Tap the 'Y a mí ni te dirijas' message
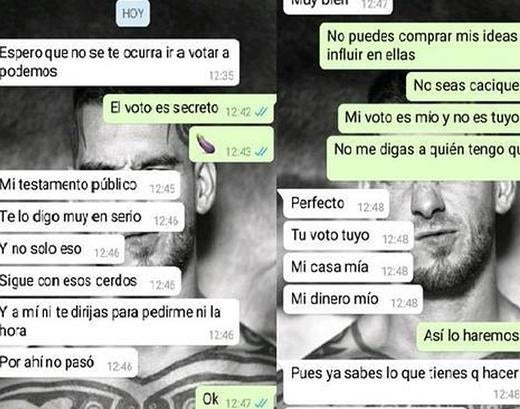Screen dimensions: 520x409 point(119,322)
